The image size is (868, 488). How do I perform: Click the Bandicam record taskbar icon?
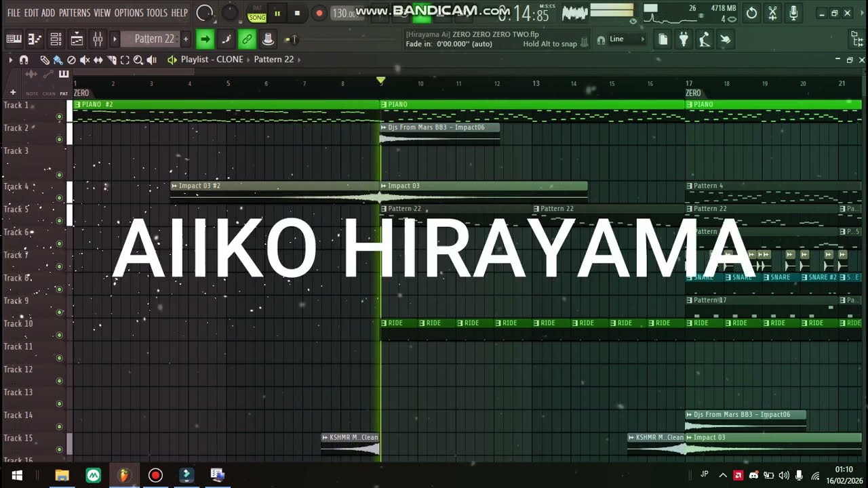tap(155, 475)
